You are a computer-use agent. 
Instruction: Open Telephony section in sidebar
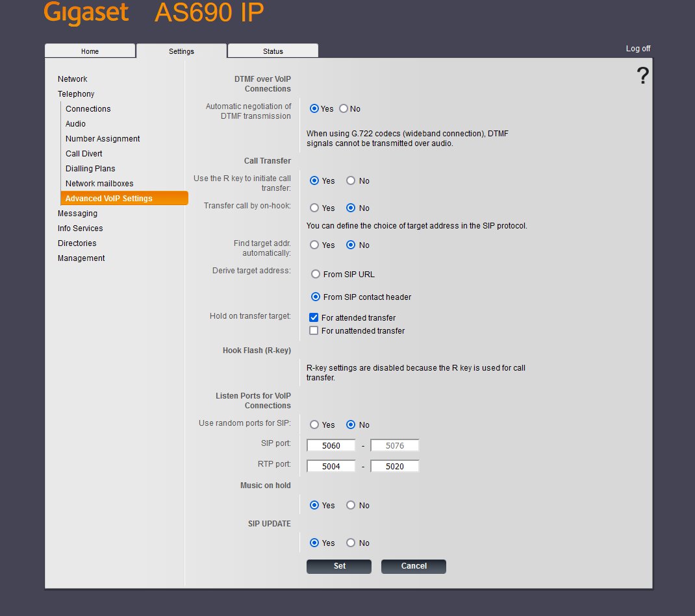[x=76, y=94]
